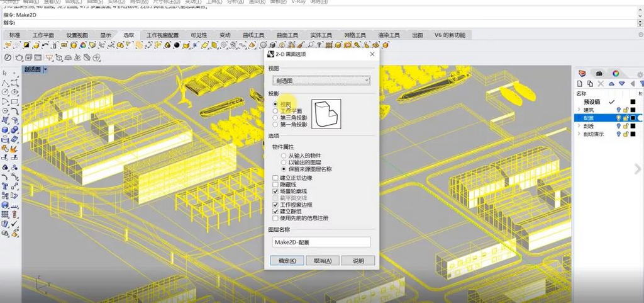Uncheck the 建立群组 checkbox
The image size is (644, 303).
(275, 212)
